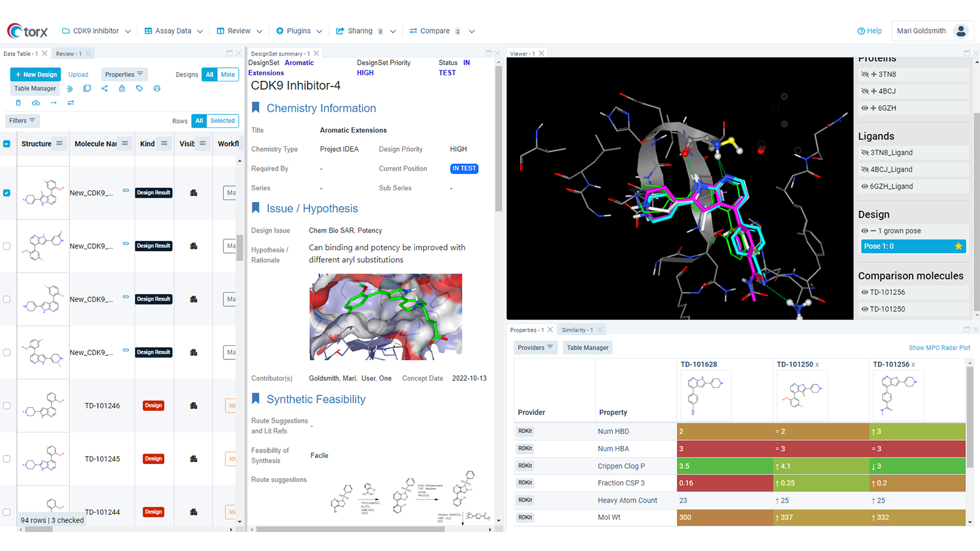980x551 pixels.
Task: Switch to the Review - 1 tab
Action: click(x=69, y=54)
